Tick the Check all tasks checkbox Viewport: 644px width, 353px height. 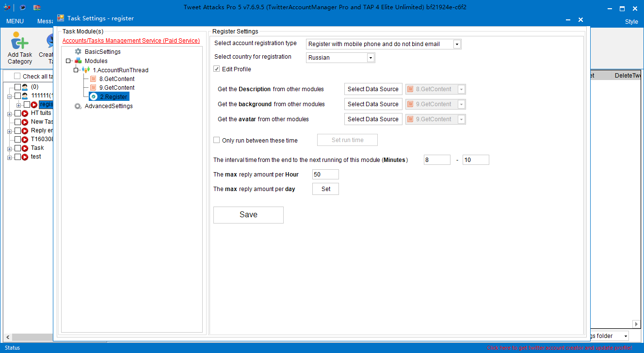[17, 76]
